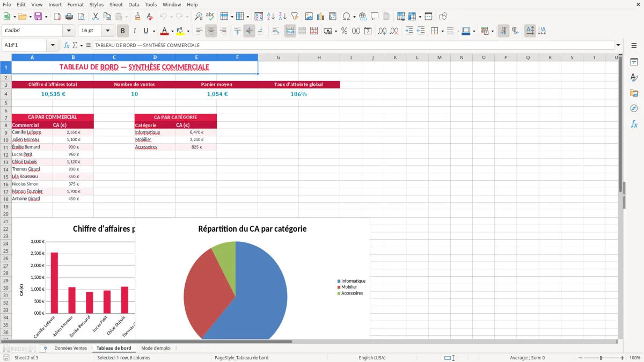Run the Spelling check
644x362 pixels.
tap(210, 16)
